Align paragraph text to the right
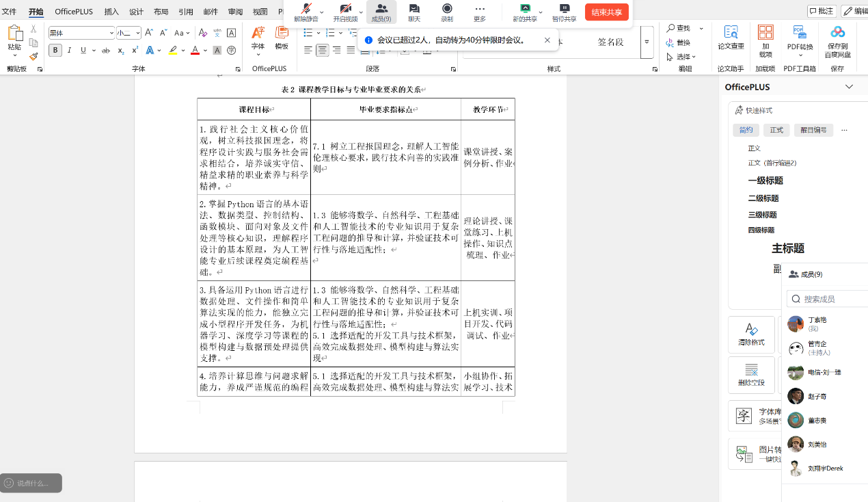 tap(337, 50)
